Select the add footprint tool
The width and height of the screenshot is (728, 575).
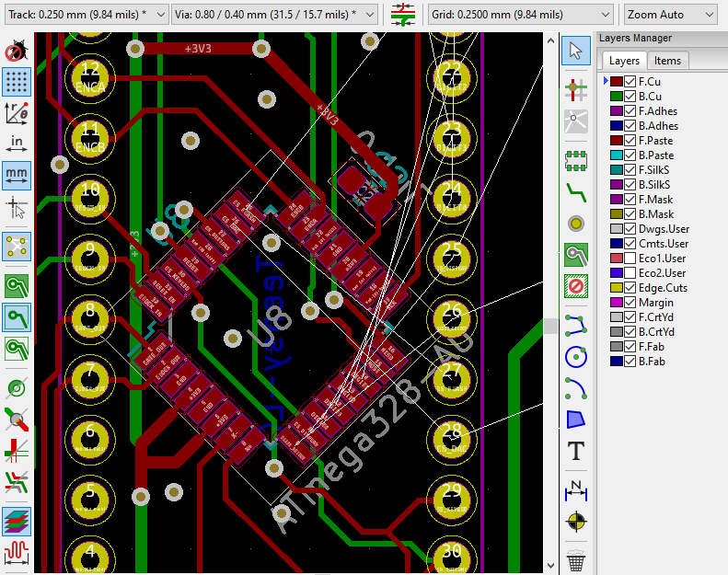[x=576, y=161]
